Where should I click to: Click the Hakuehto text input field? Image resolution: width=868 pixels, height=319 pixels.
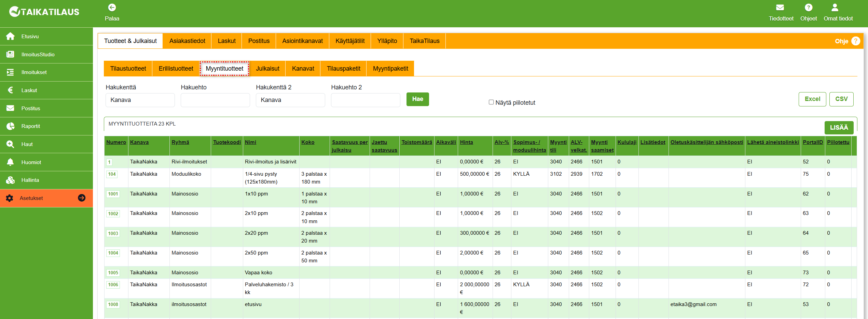point(215,100)
